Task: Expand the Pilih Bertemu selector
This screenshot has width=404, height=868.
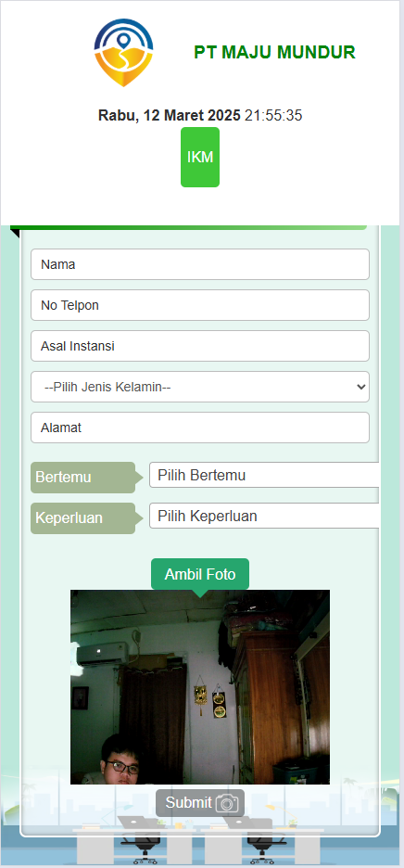Action: tap(264, 475)
